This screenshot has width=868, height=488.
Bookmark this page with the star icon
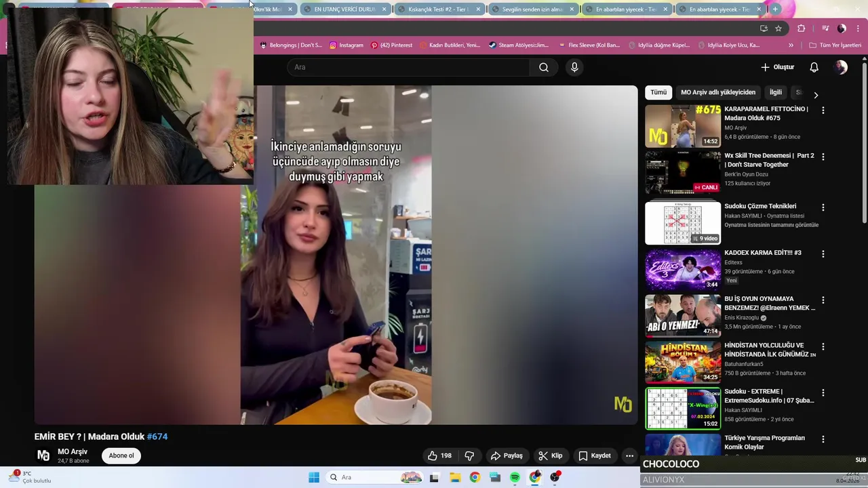point(778,28)
